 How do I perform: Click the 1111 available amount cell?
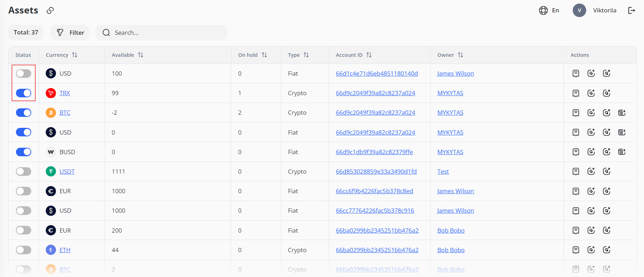click(x=168, y=172)
